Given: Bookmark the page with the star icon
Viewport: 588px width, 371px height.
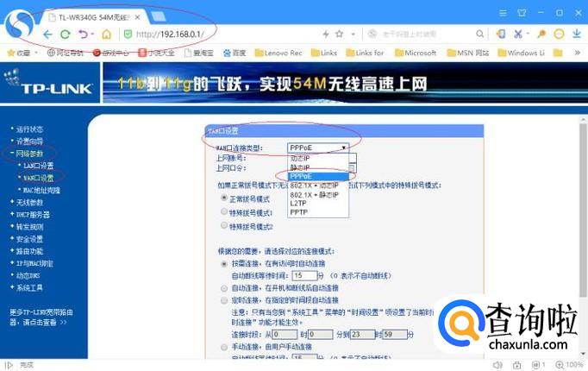Looking at the screenshot, I should tap(340, 35).
